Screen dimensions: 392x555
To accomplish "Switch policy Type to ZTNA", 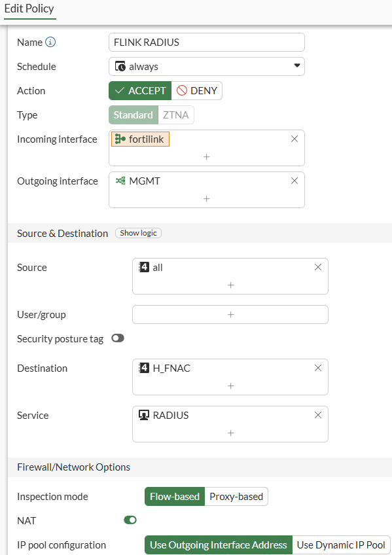I will pyautogui.click(x=176, y=115).
